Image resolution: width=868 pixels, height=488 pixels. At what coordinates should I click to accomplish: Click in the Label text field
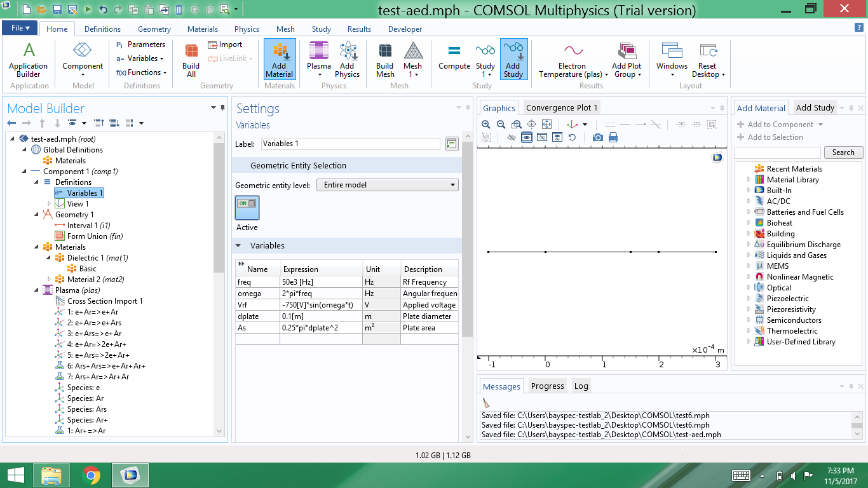coord(350,144)
